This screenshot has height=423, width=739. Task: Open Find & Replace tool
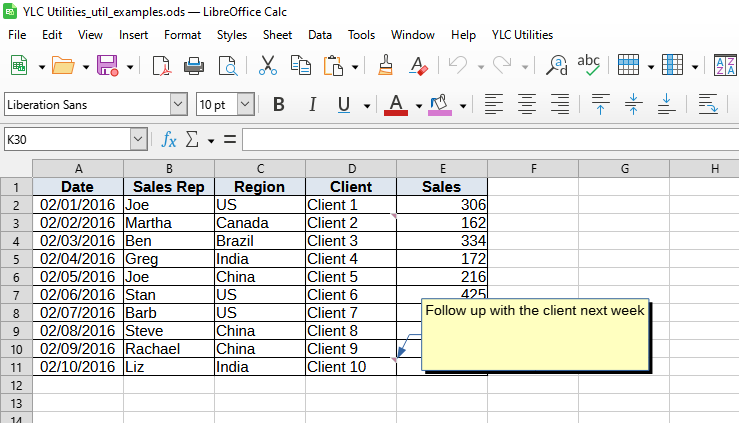pos(557,66)
